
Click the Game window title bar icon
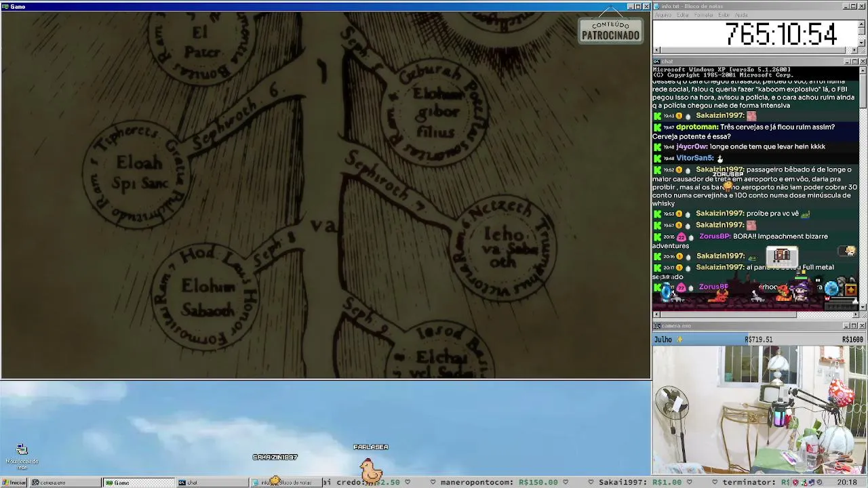5,7
